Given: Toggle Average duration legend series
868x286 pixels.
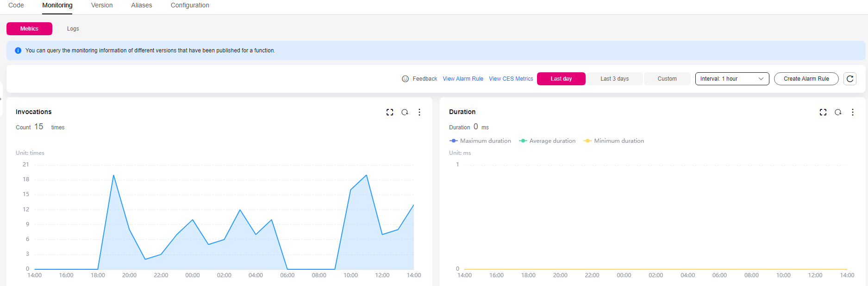Looking at the screenshot, I should coord(547,141).
